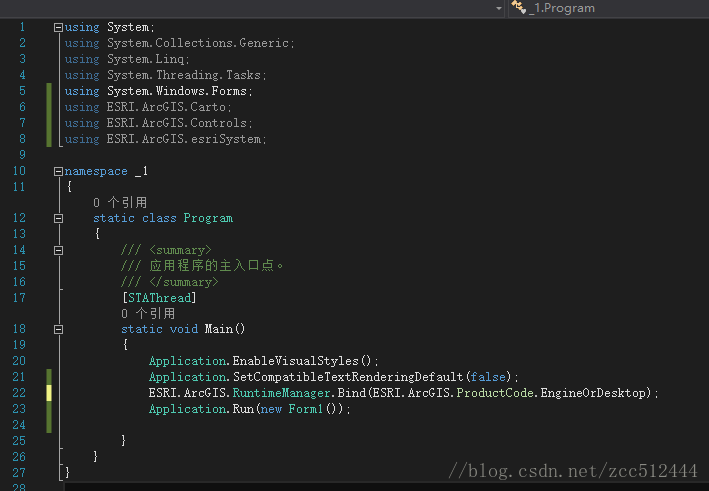Click on 'ESRI.ArcGIS.Carto' text
This screenshot has width=709, height=491.
point(166,107)
